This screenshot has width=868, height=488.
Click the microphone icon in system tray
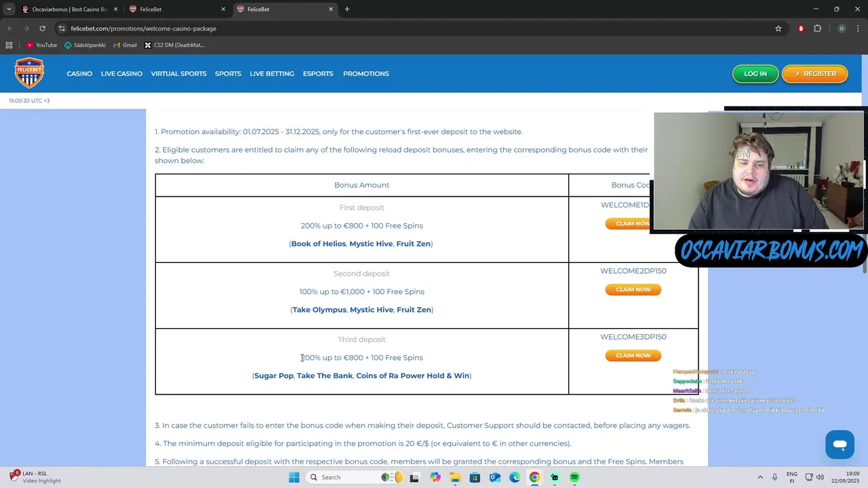point(774,477)
